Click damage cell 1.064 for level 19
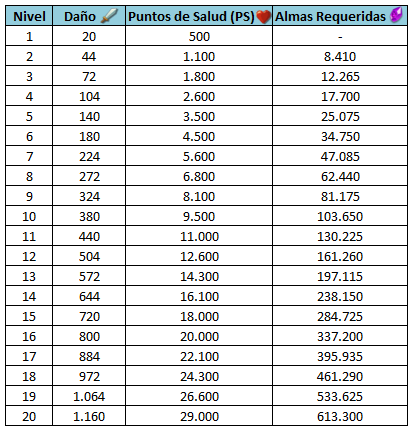The image size is (413, 433). pos(89,396)
